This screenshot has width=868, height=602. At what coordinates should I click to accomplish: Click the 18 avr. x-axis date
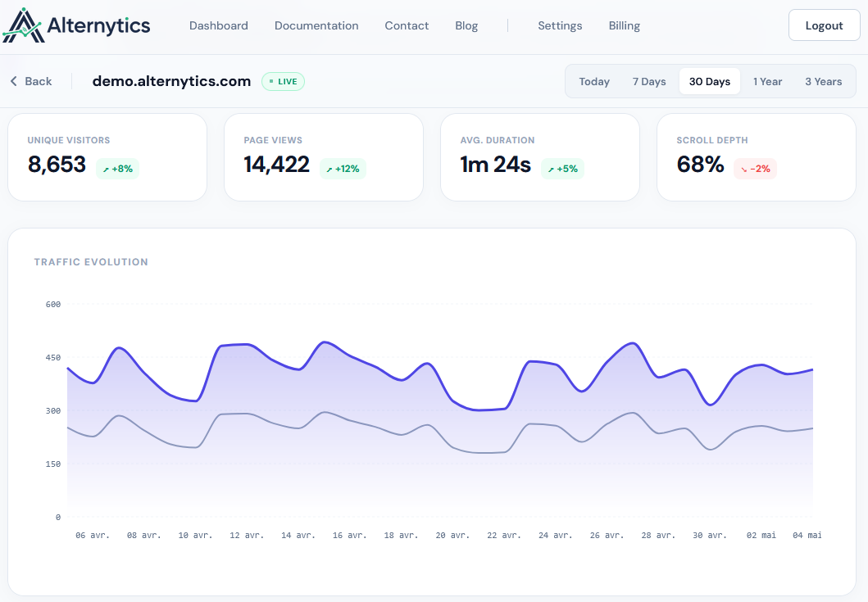[x=402, y=535]
